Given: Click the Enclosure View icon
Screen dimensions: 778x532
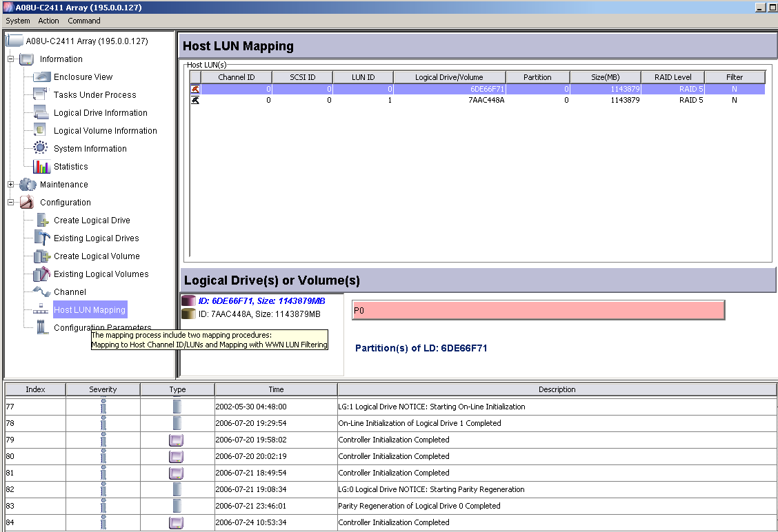Looking at the screenshot, I should (42, 77).
